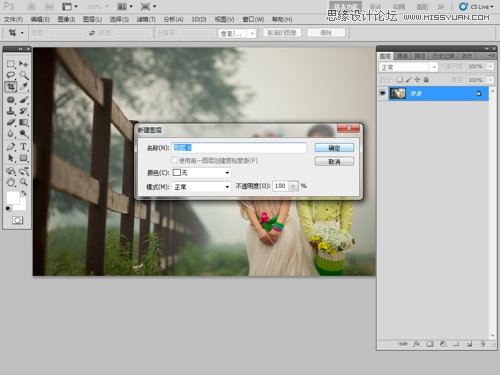Click the 前面的图像 button
Image resolution: width=500 pixels, height=375 pixels.
click(282, 33)
